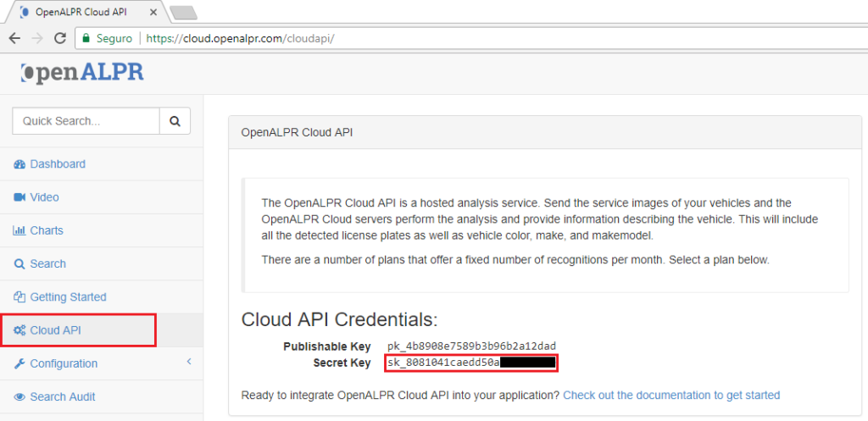Reload the page with browser refresh button
The height and width of the screenshot is (421, 868).
[x=60, y=38]
